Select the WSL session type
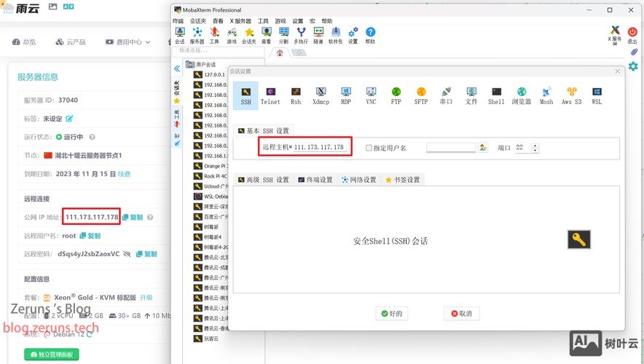This screenshot has width=644, height=364. coord(597,95)
